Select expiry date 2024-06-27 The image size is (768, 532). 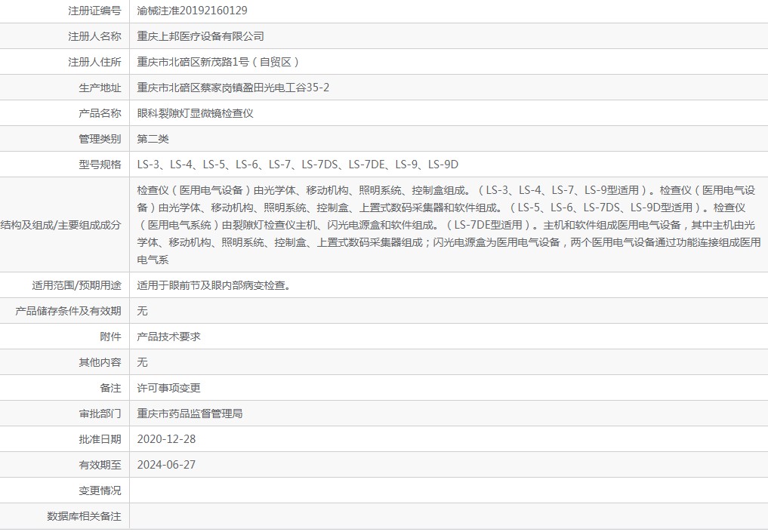click(166, 465)
